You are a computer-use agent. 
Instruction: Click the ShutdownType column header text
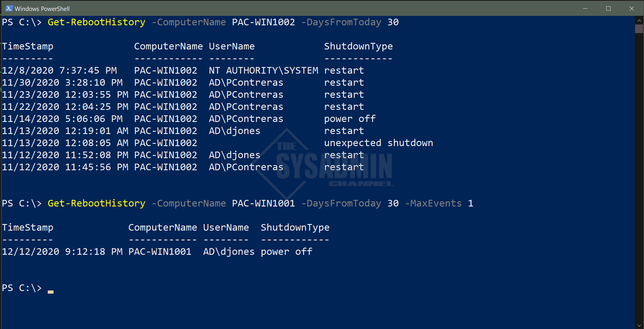click(x=358, y=46)
